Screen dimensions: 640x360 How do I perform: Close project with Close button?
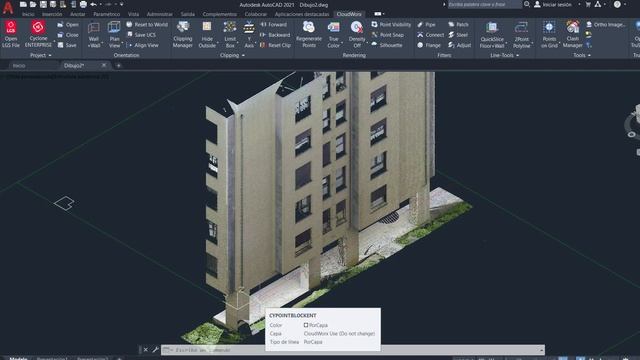(68, 35)
